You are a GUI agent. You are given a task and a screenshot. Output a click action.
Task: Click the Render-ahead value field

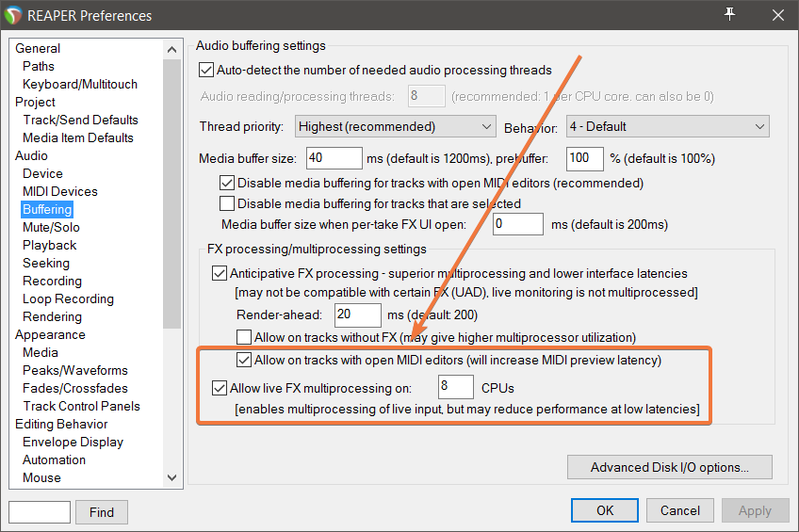358,314
